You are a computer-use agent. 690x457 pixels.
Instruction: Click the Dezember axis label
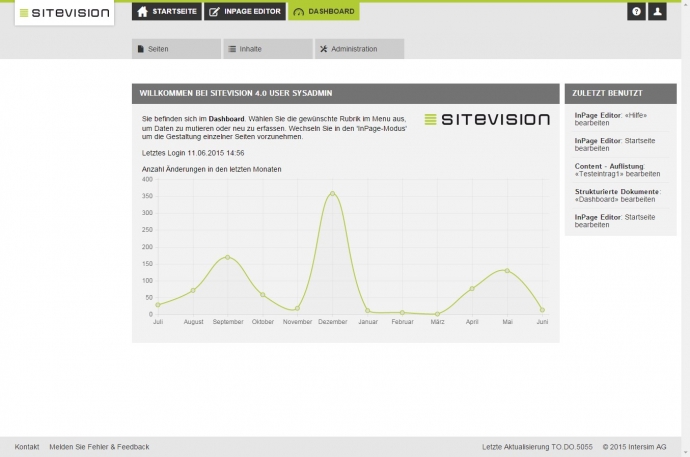pos(333,322)
